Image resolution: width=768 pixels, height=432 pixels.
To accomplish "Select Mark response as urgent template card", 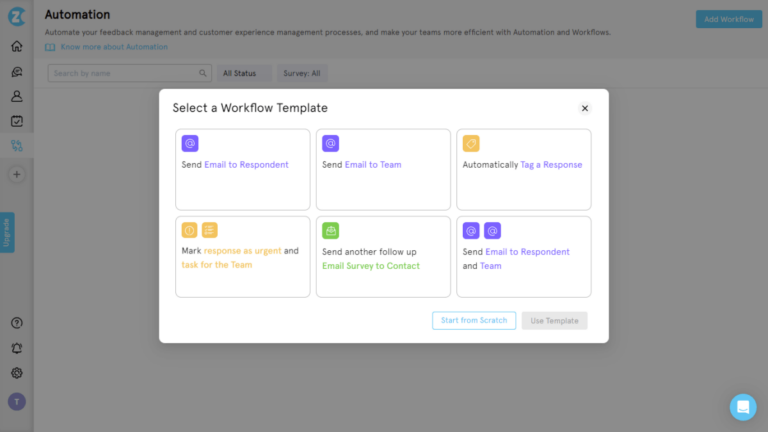I will (x=243, y=257).
